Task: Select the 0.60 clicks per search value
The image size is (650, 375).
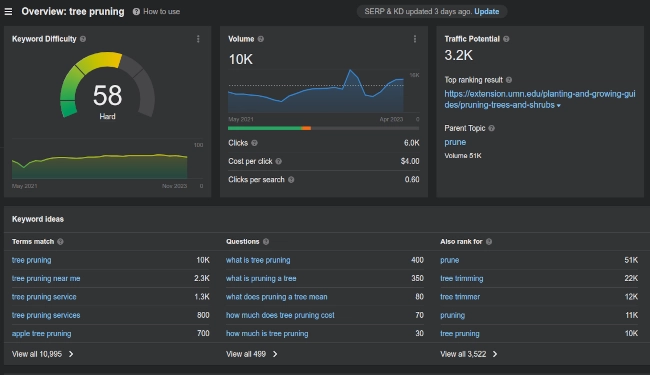Action: 412,180
